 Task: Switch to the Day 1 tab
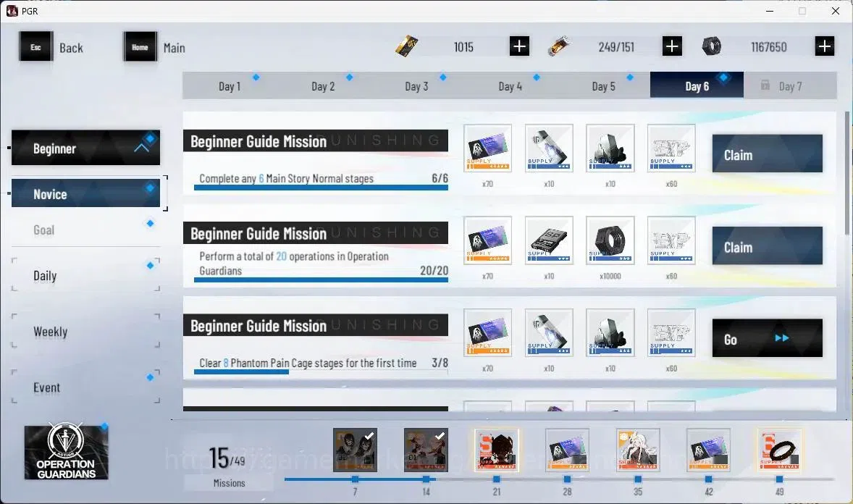click(x=229, y=85)
